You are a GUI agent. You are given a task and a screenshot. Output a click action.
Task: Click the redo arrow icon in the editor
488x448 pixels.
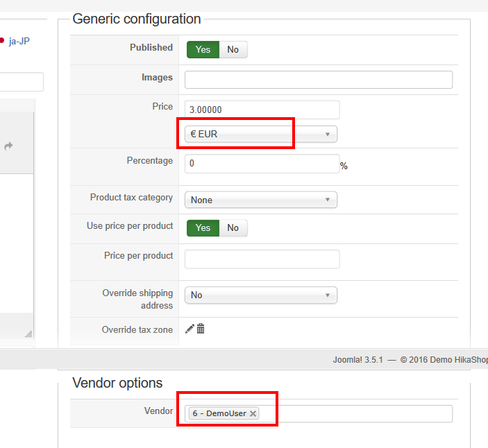tap(8, 146)
